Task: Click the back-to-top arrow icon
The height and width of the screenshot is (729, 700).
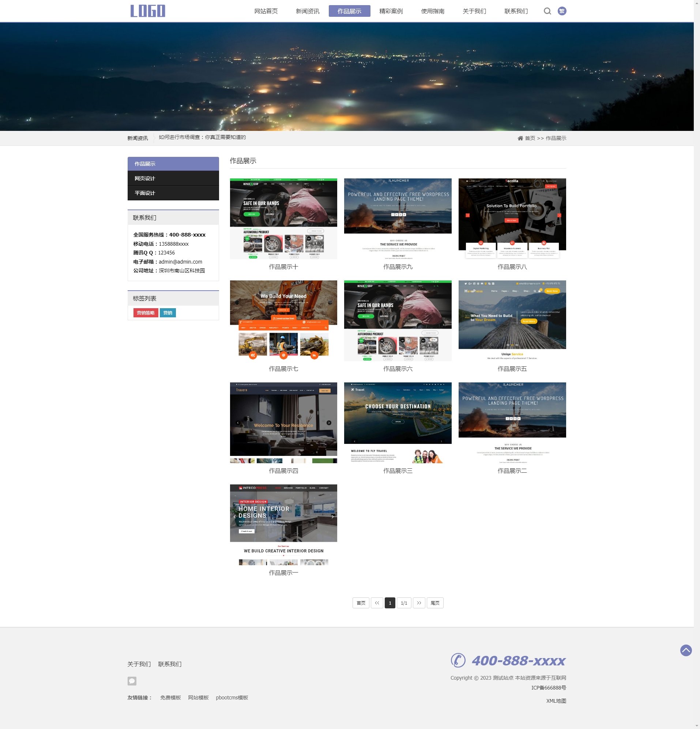Action: (685, 650)
